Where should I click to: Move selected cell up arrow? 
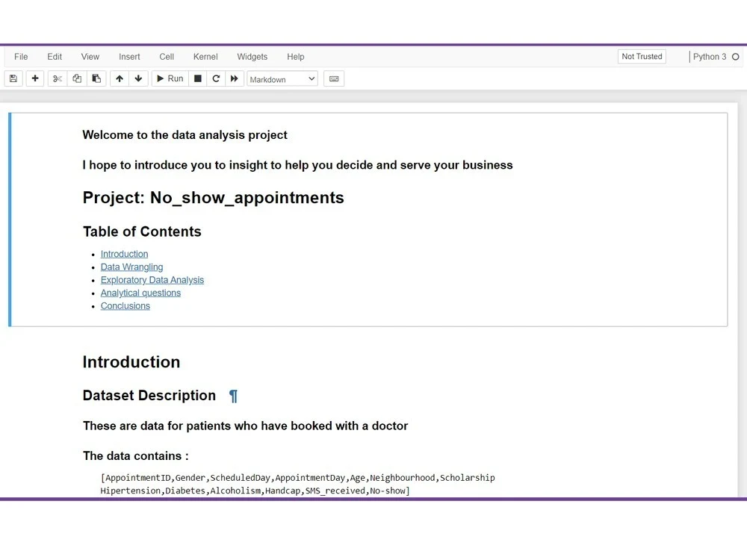point(120,78)
